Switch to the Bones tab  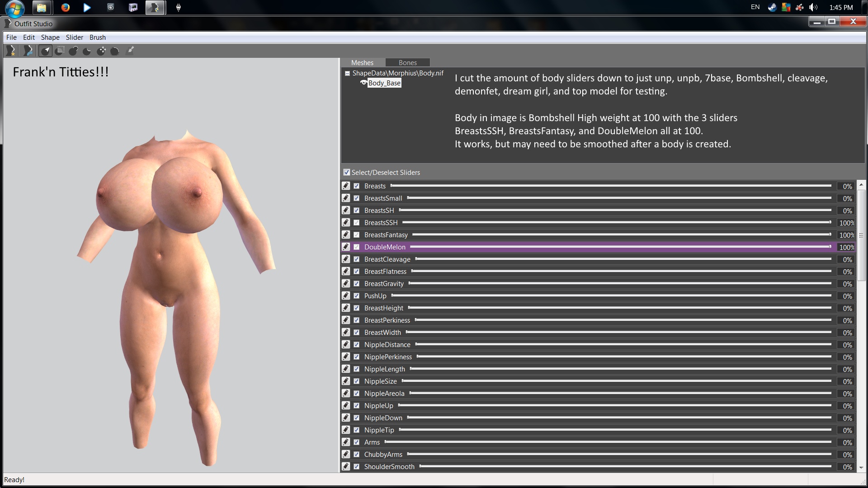407,63
